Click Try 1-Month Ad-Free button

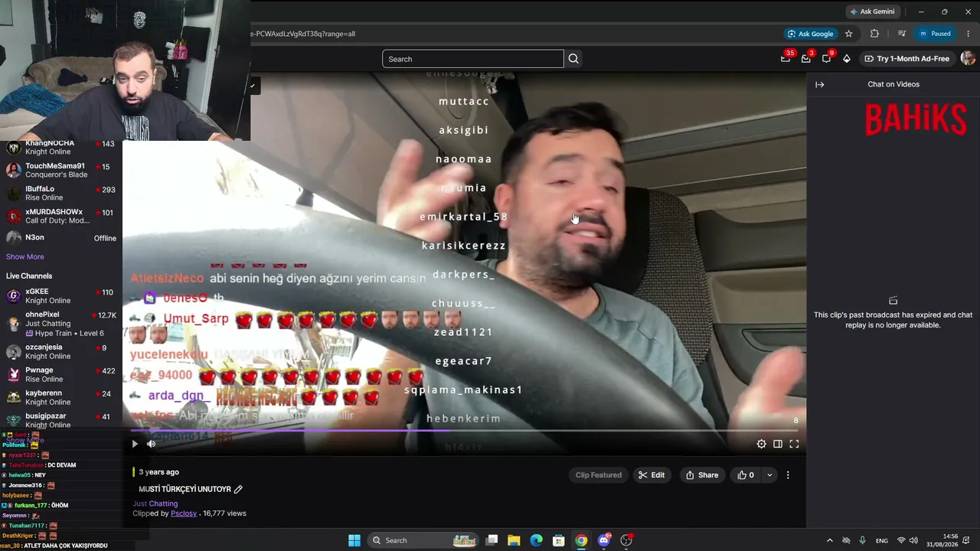click(x=906, y=58)
